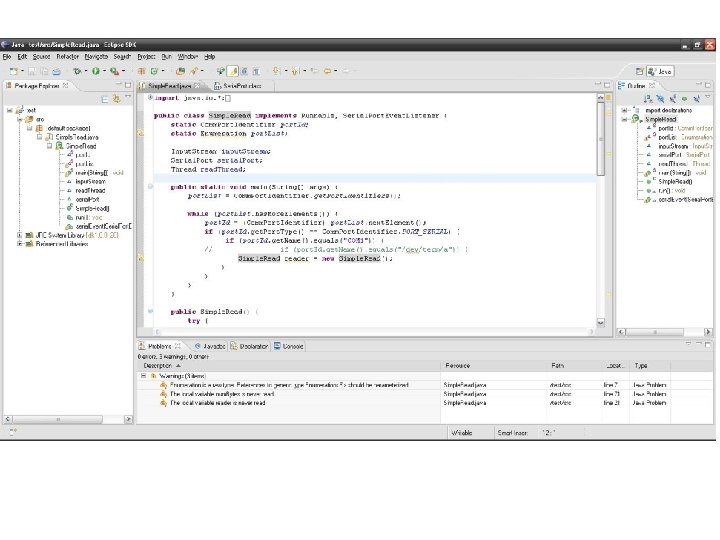Screen dimensions: 720x540
Task: Open the Refactor menu
Action: 67,57
